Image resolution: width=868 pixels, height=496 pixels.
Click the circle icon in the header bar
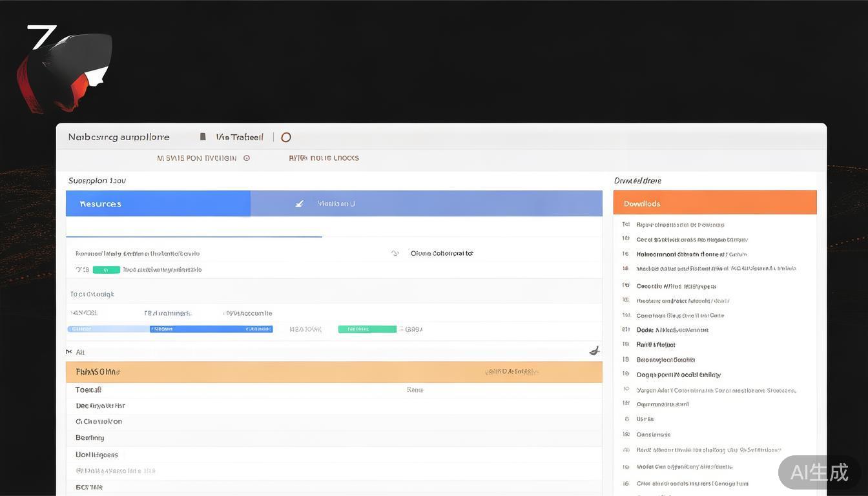286,137
